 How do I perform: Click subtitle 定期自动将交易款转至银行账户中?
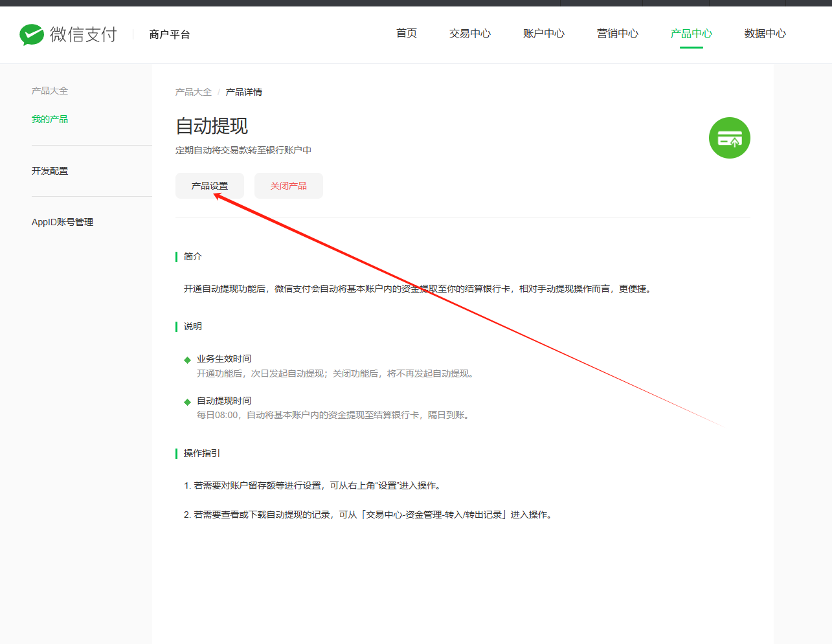pyautogui.click(x=243, y=150)
